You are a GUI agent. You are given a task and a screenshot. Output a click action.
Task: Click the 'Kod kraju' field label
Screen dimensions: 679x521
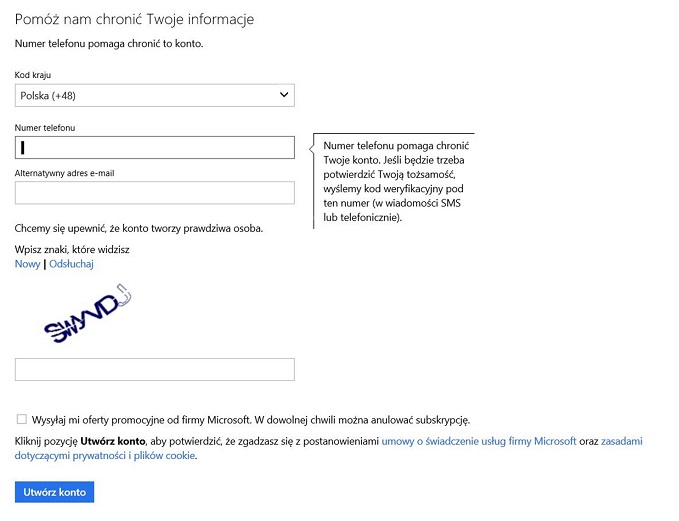[33, 76]
